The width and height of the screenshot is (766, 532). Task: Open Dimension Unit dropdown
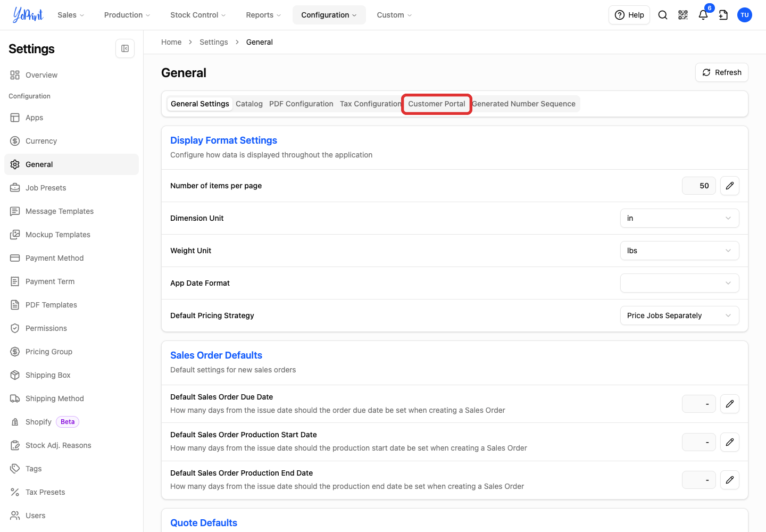pos(679,218)
